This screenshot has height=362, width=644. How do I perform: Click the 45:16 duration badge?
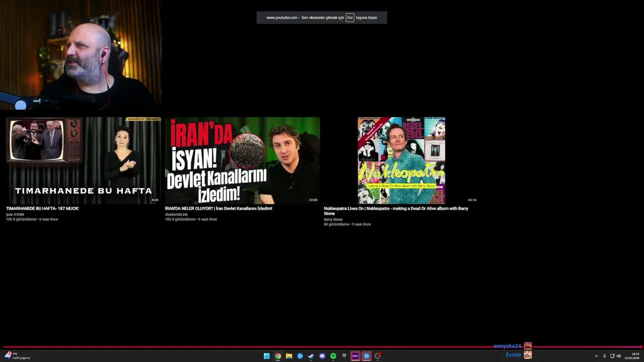[x=472, y=200]
